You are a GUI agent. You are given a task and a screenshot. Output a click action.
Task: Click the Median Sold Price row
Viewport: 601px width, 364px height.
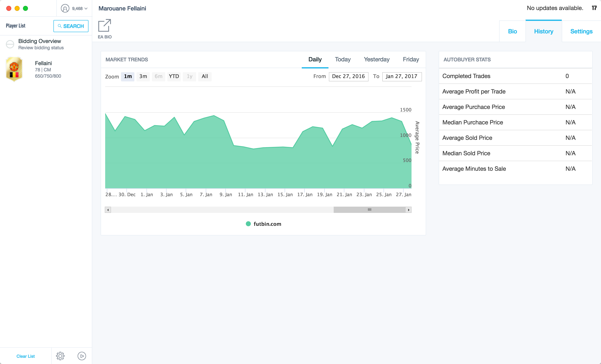click(x=515, y=153)
